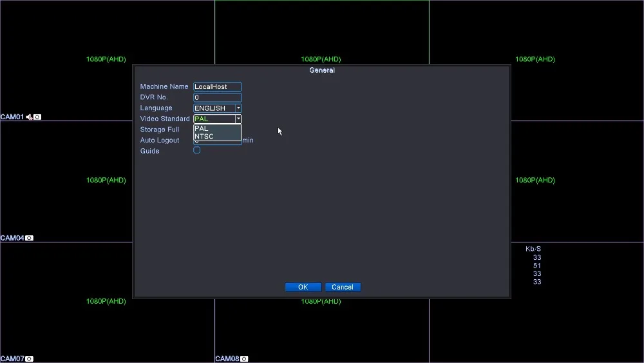Click the Storage Full label
The width and height of the screenshot is (644, 363).
[x=159, y=130]
